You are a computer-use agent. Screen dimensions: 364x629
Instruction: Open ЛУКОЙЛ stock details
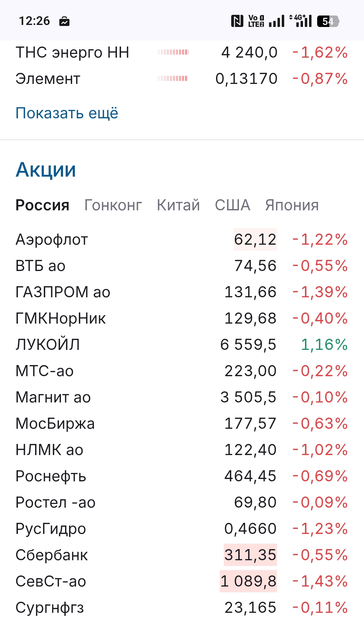click(x=48, y=345)
